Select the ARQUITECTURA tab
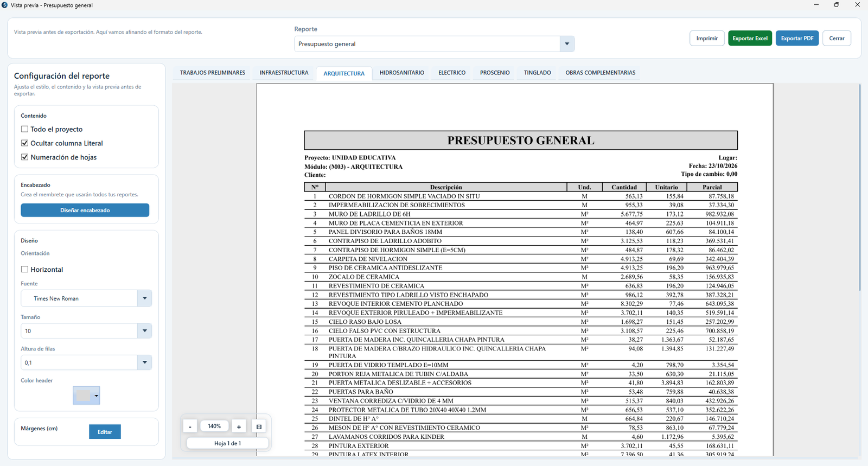Viewport: 868px width, 466px height. pyautogui.click(x=344, y=73)
